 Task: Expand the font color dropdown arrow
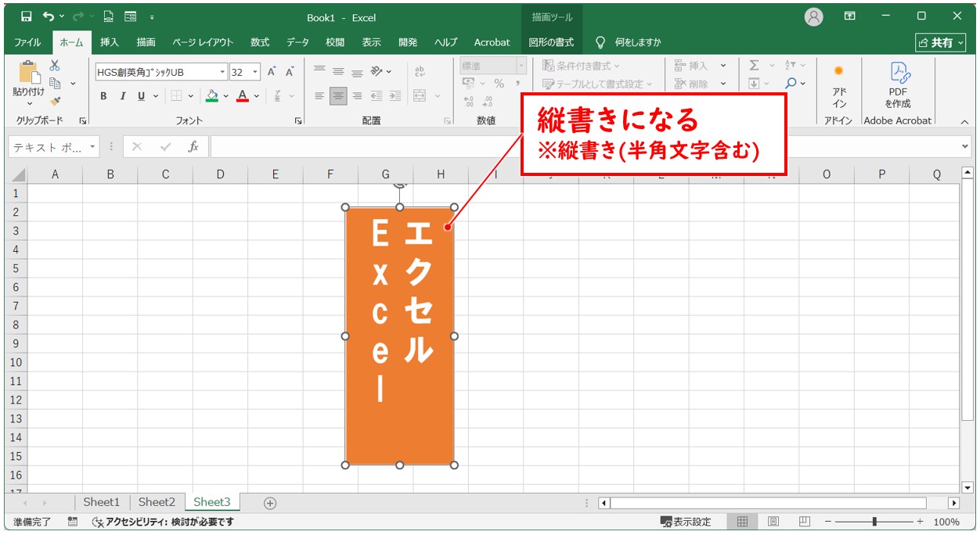click(258, 95)
